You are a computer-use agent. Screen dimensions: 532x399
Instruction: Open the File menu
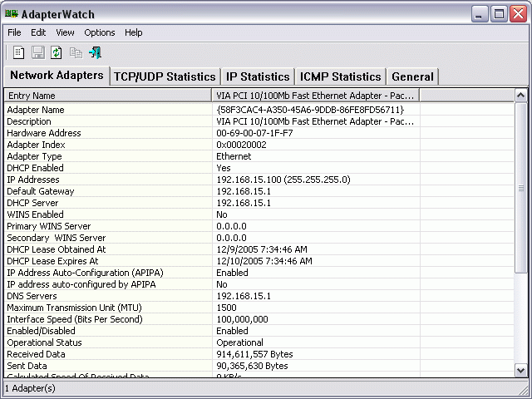14,32
